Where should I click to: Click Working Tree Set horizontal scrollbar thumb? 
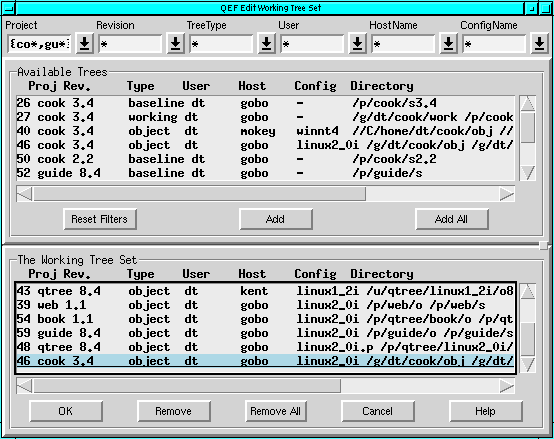(187, 386)
